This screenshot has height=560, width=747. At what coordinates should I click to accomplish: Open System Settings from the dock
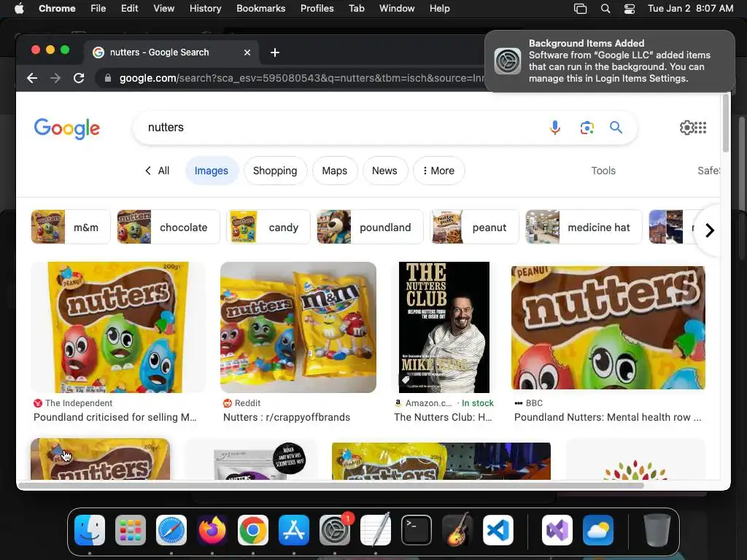tap(335, 530)
